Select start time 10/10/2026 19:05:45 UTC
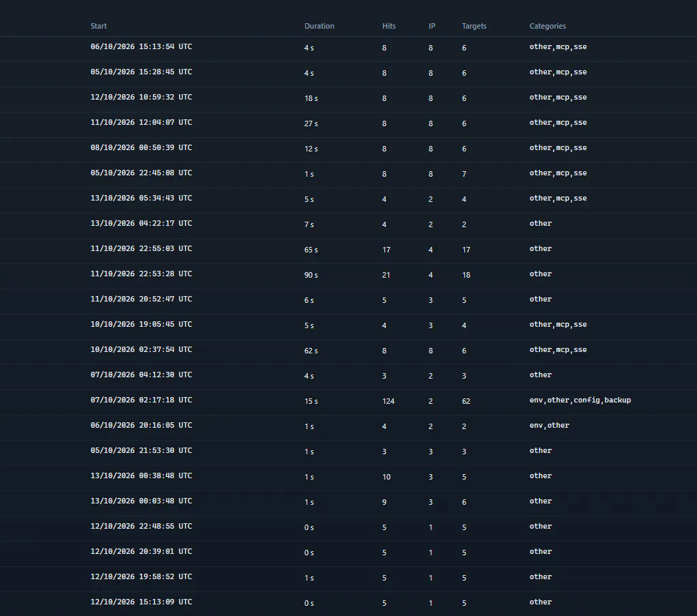The width and height of the screenshot is (697, 616). pos(141,324)
